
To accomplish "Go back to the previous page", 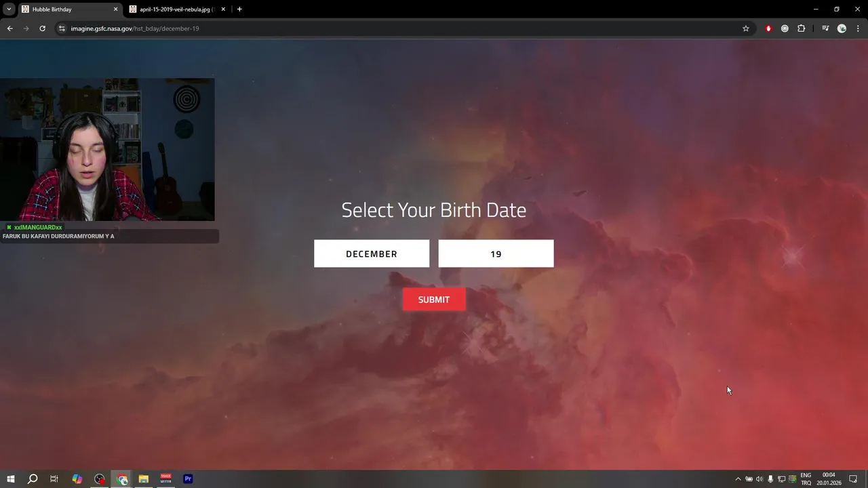I will [x=9, y=28].
